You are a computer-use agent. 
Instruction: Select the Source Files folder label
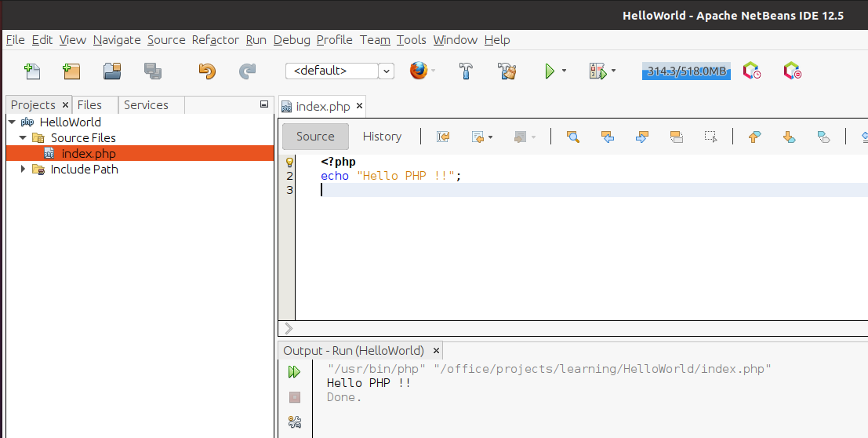point(84,137)
